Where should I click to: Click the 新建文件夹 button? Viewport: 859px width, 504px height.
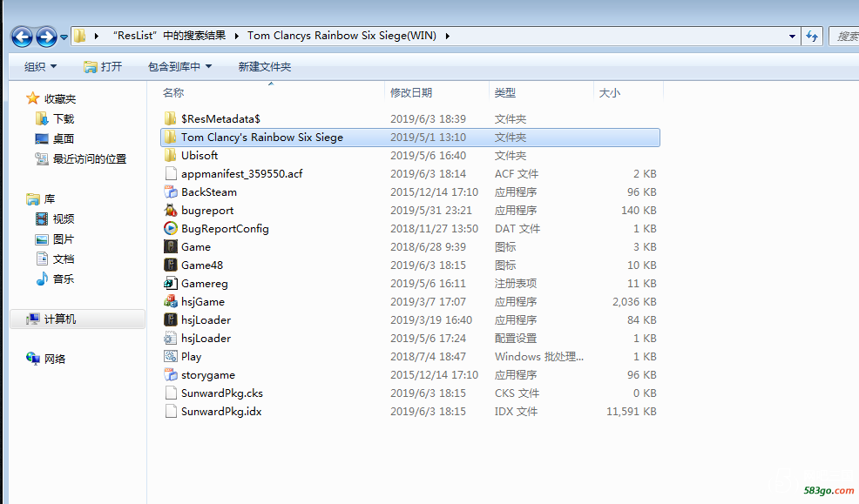coord(265,67)
